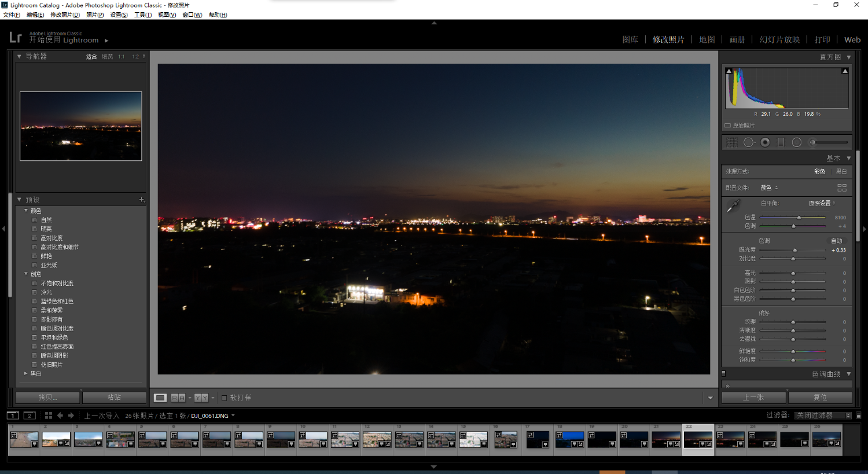Select the Graduated Filter tool
868x474 pixels.
tap(781, 142)
